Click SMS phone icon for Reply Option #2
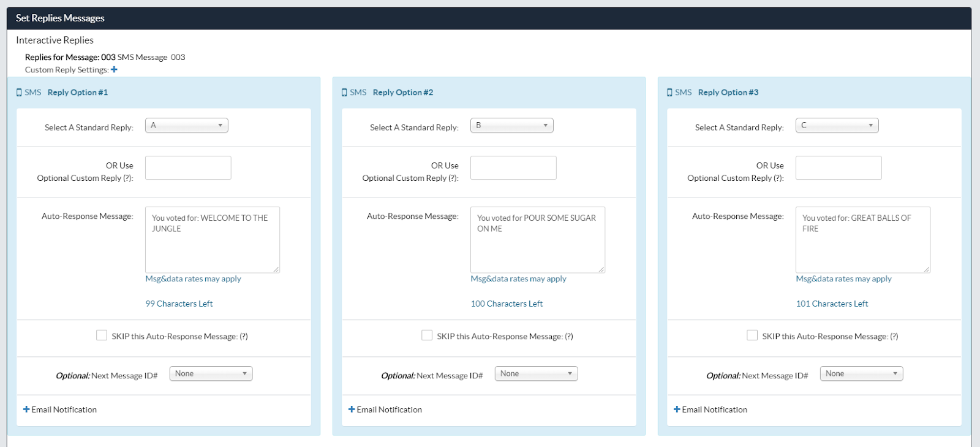980x447 pixels. click(x=344, y=93)
